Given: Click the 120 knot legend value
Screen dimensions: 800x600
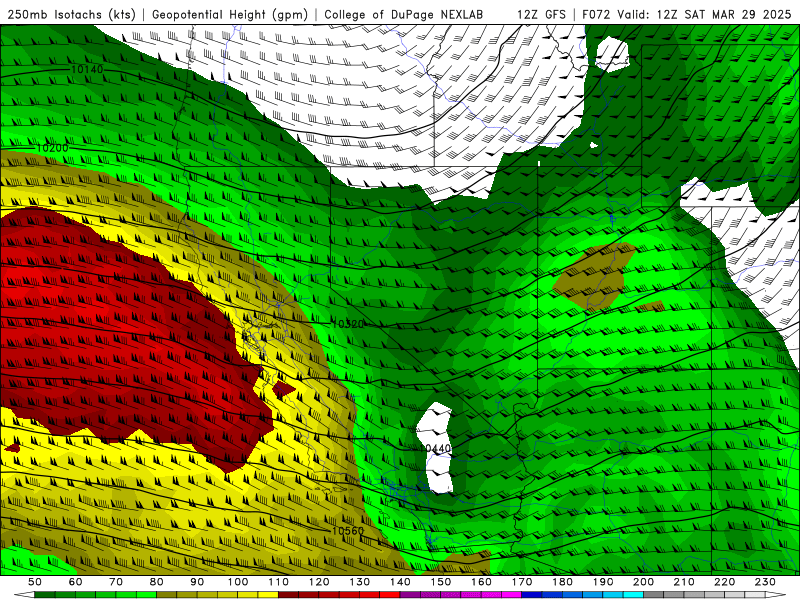Looking at the screenshot, I should [x=319, y=582].
